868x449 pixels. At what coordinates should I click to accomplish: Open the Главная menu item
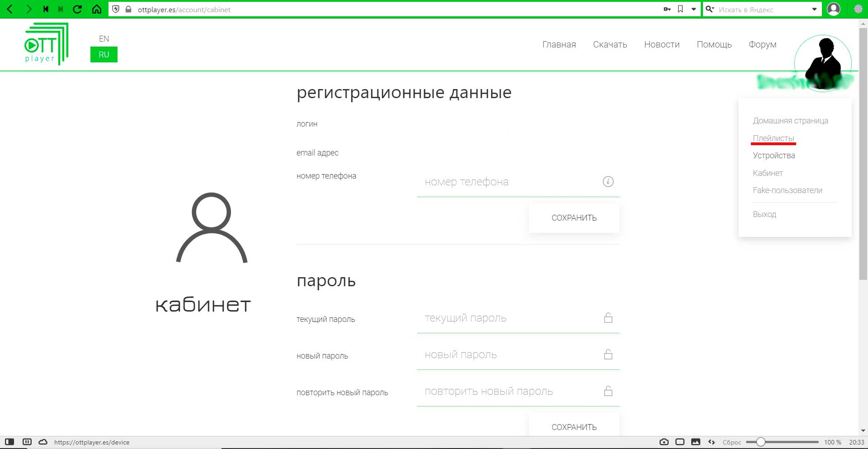[559, 44]
